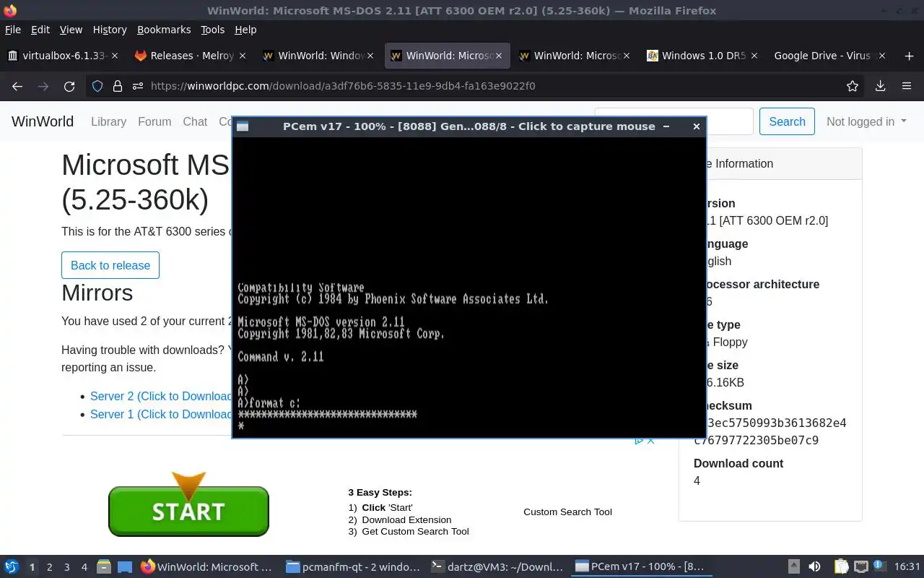
Task: Open the update notifier tray icon
Action: 880,566
